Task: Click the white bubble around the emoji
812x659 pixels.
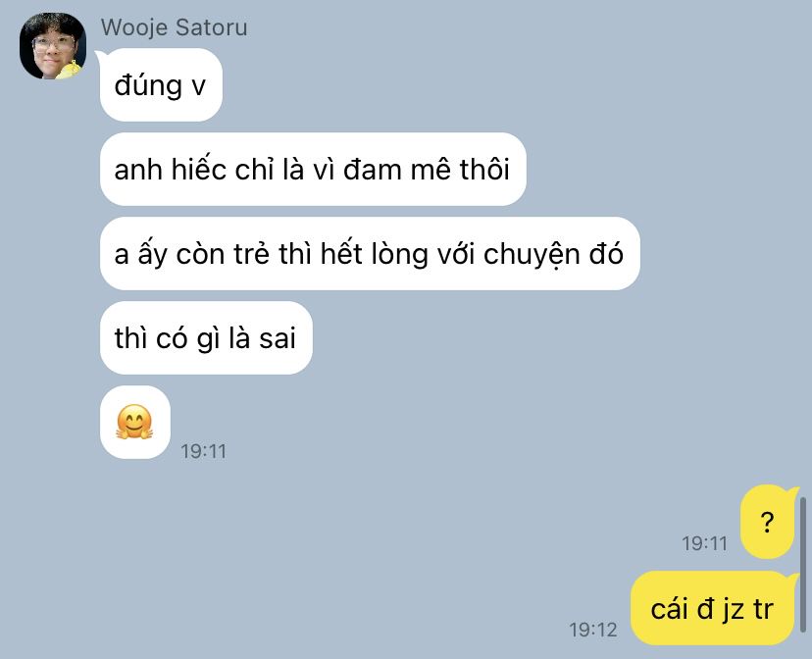Action: [x=135, y=423]
